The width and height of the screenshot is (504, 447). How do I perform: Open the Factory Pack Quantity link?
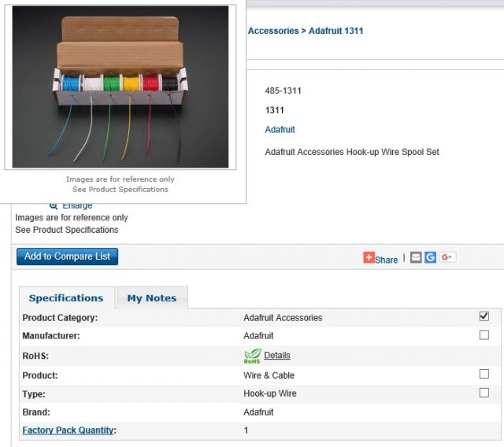[x=68, y=430]
